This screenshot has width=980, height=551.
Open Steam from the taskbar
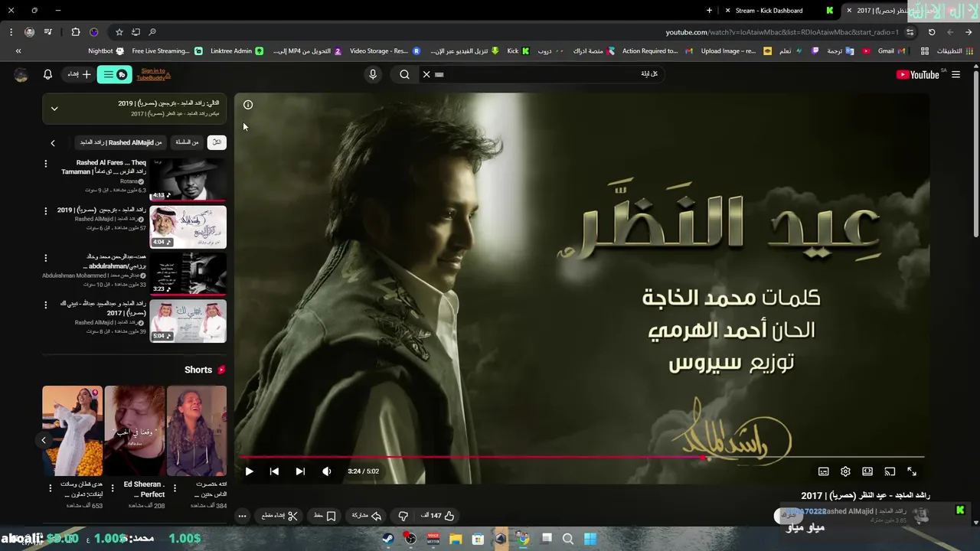(389, 539)
